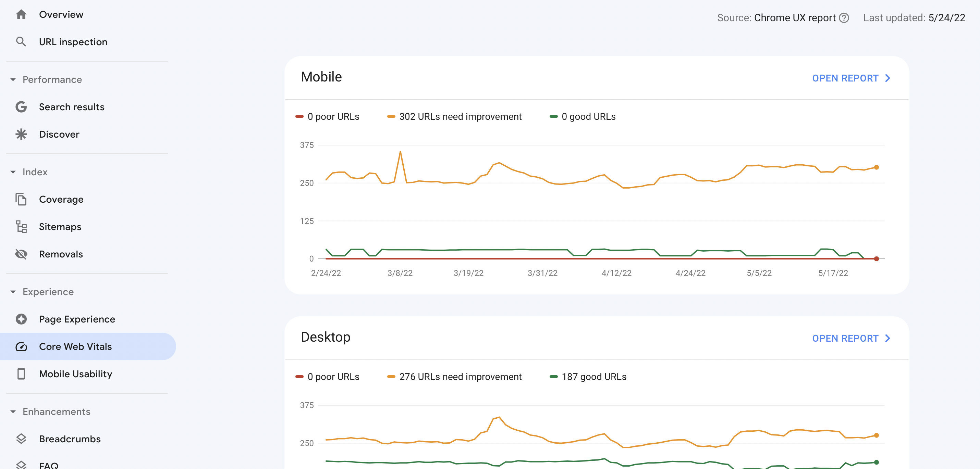Click the Mobile Usability phone icon
This screenshot has height=469, width=980.
point(21,374)
